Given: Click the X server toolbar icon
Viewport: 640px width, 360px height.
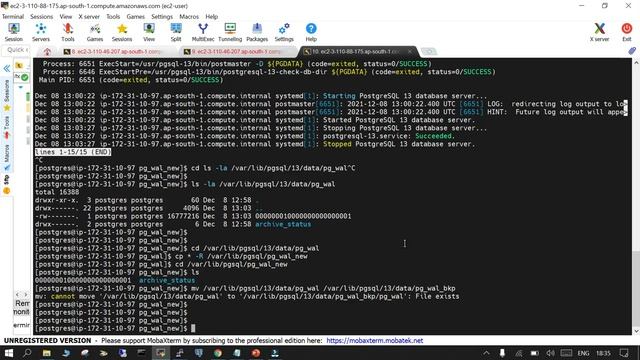Looking at the screenshot, I should pyautogui.click(x=600, y=32).
